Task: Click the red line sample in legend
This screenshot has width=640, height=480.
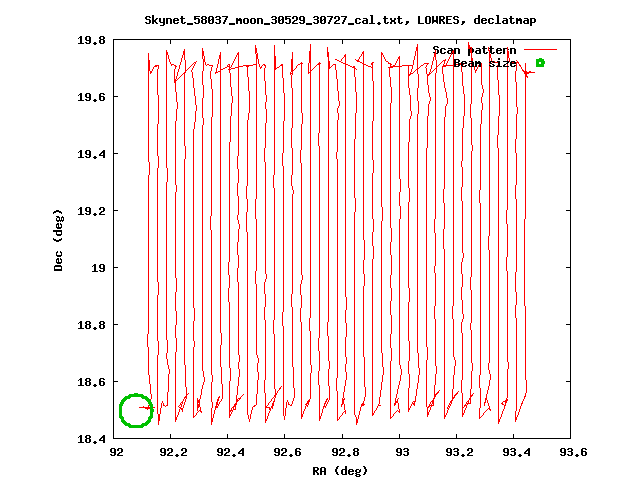Action: click(x=540, y=50)
